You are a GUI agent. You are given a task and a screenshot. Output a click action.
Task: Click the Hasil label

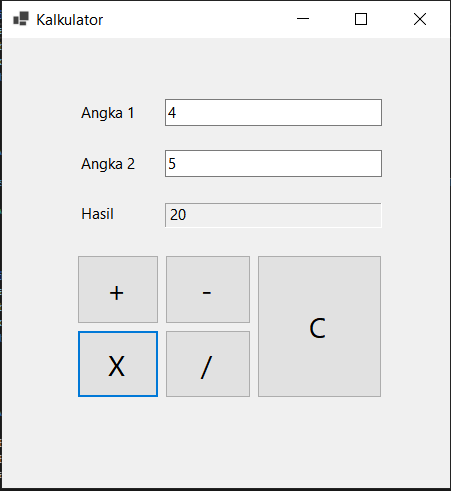click(x=97, y=214)
